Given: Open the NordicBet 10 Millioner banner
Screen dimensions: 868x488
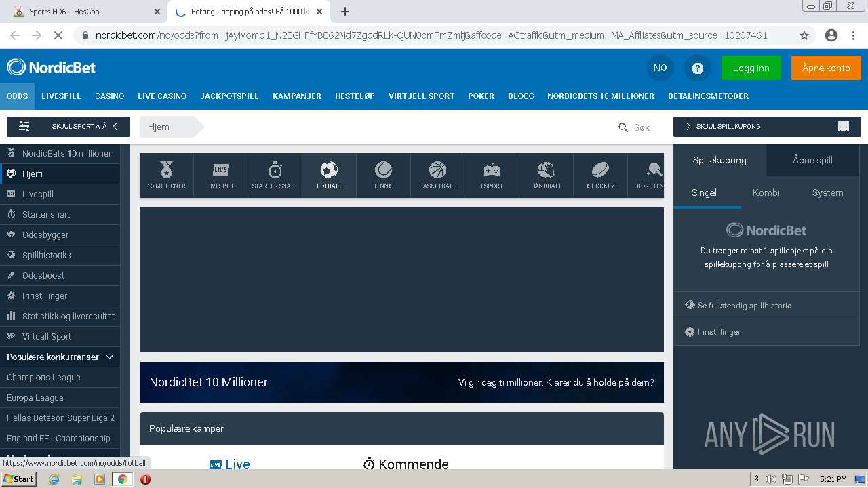Looking at the screenshot, I should point(401,382).
